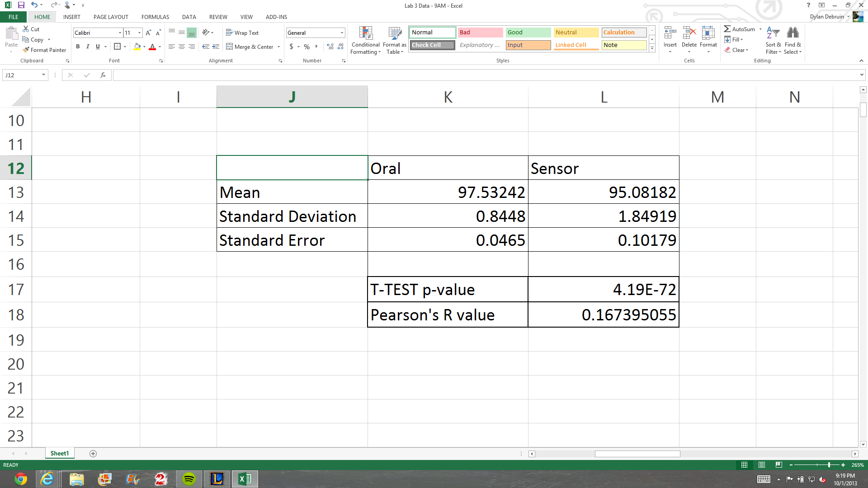Toggle Italic formatting
The height and width of the screenshot is (488, 868).
pyautogui.click(x=88, y=47)
